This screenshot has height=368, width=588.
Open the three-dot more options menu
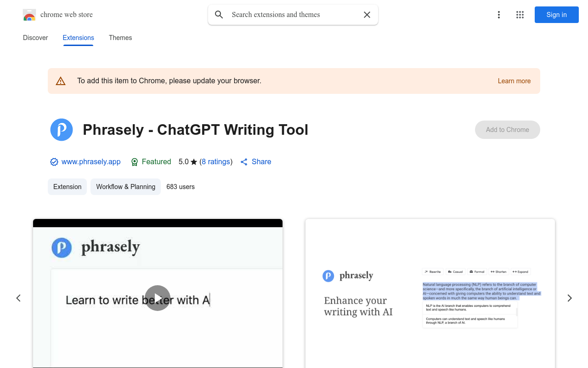499,15
